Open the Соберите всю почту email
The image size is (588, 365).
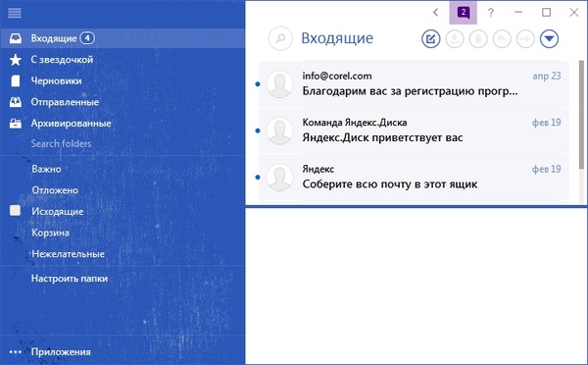[414, 177]
